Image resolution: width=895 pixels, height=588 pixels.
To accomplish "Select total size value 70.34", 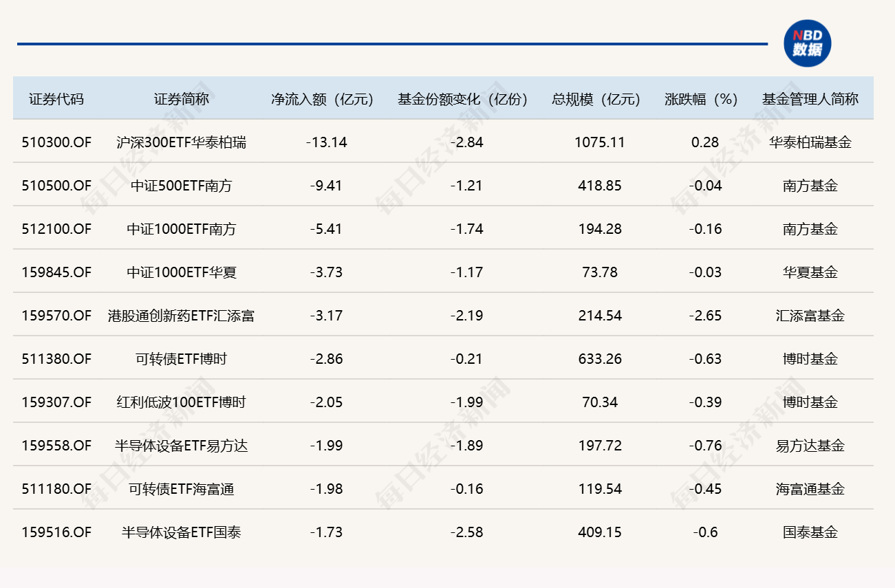I will click(601, 402).
